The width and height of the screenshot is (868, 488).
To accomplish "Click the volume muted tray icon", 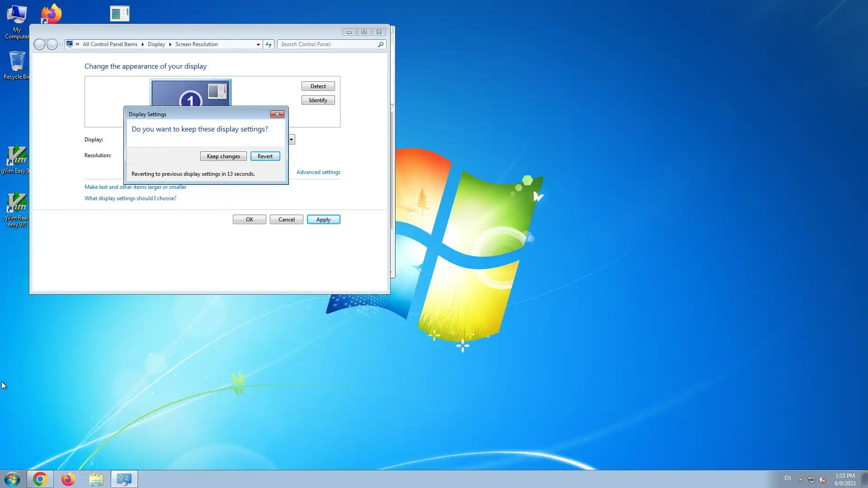I will point(822,479).
